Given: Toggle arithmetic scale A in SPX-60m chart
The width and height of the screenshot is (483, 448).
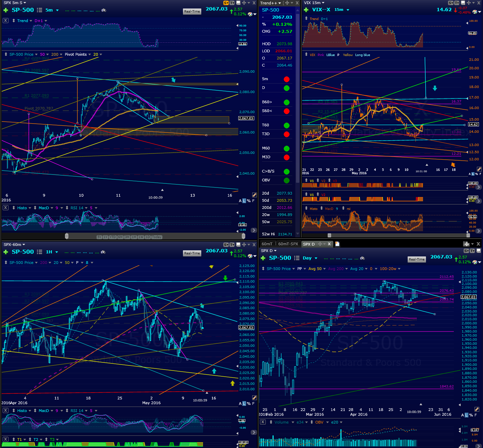Looking at the screenshot, I should (x=240, y=404).
